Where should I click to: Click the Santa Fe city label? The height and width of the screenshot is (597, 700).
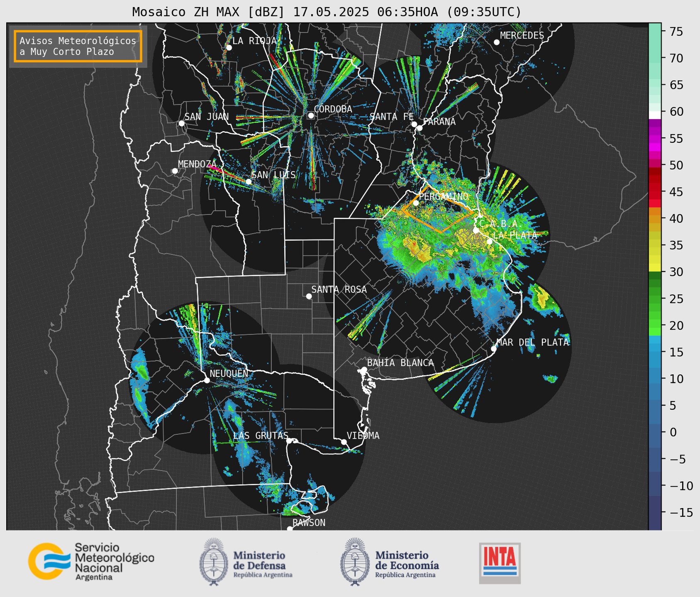pyautogui.click(x=392, y=117)
